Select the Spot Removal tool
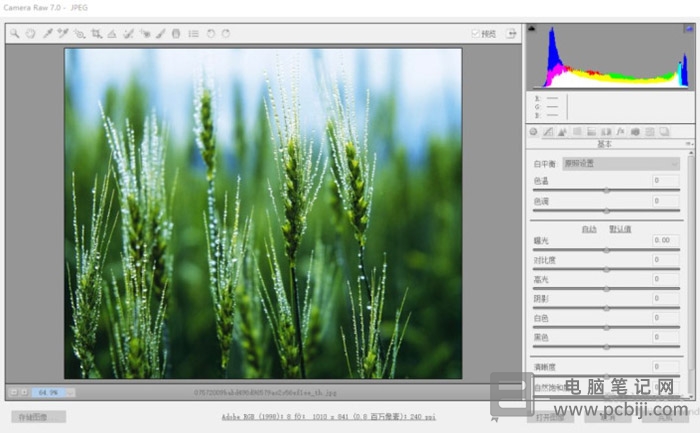The image size is (700, 433). coord(129,33)
